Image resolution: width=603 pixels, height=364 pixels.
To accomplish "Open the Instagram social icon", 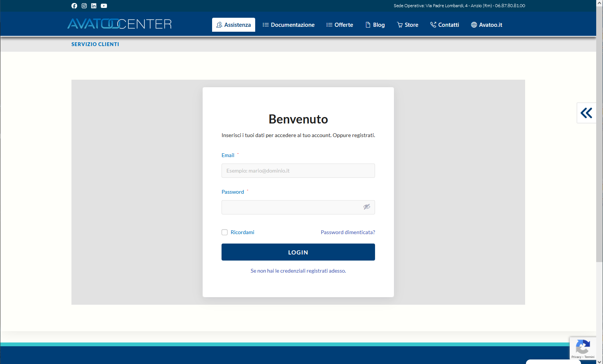I will tap(84, 6).
